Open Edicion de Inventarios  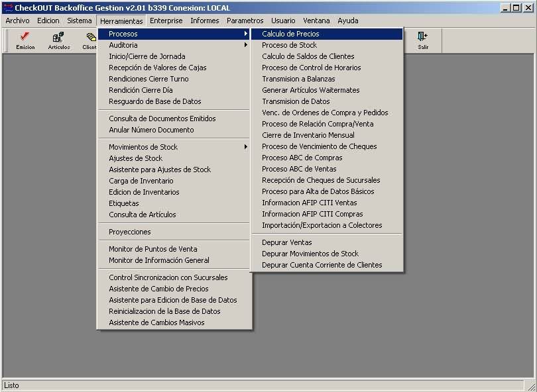pos(174,192)
